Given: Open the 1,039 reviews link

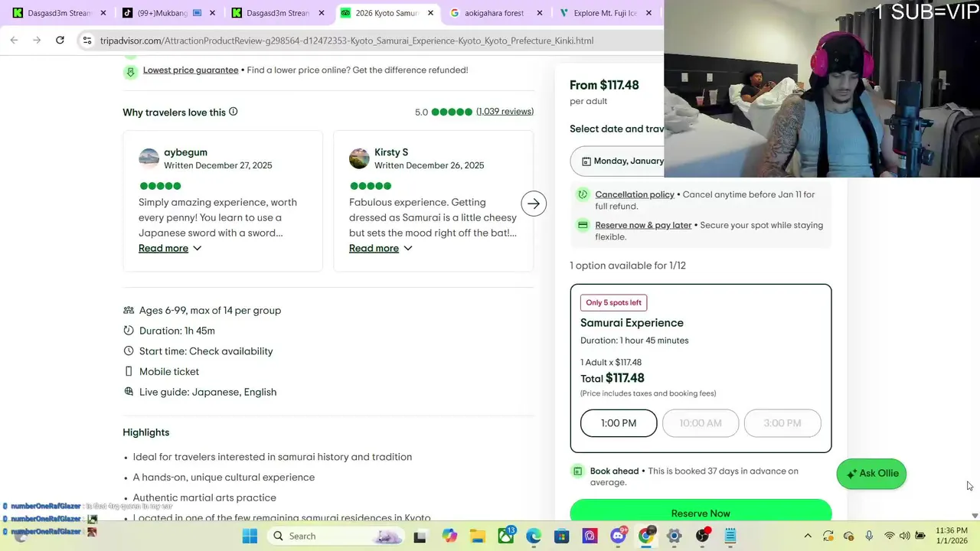Looking at the screenshot, I should [x=505, y=112].
